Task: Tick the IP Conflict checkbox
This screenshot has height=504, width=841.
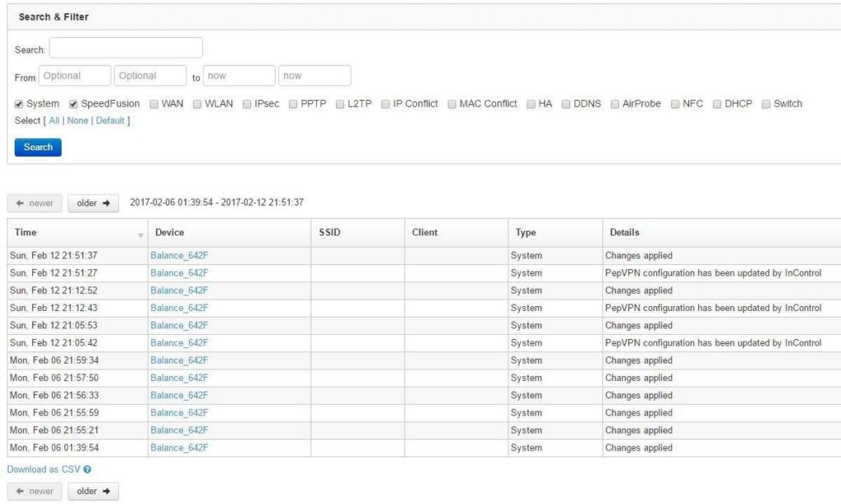Action: click(385, 104)
